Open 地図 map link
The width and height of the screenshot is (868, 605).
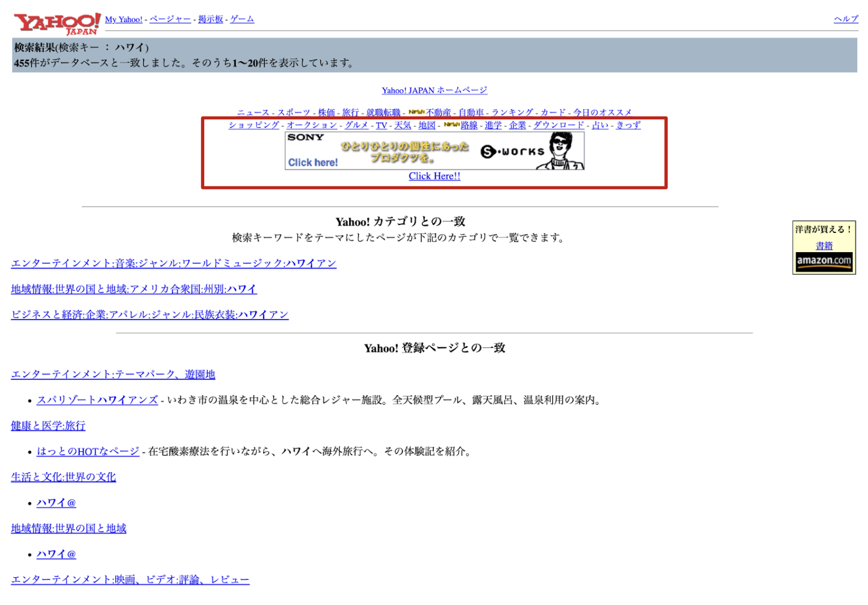[427, 126]
